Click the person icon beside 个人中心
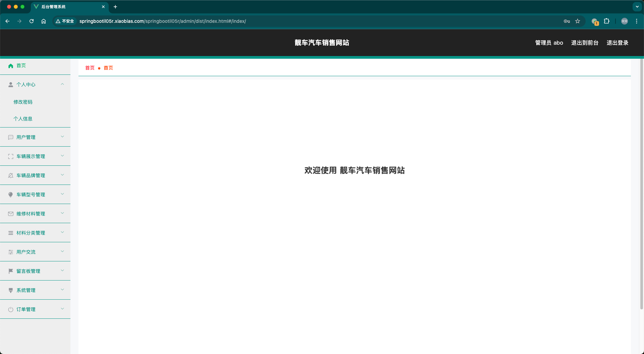Image resolution: width=644 pixels, height=354 pixels. 11,85
